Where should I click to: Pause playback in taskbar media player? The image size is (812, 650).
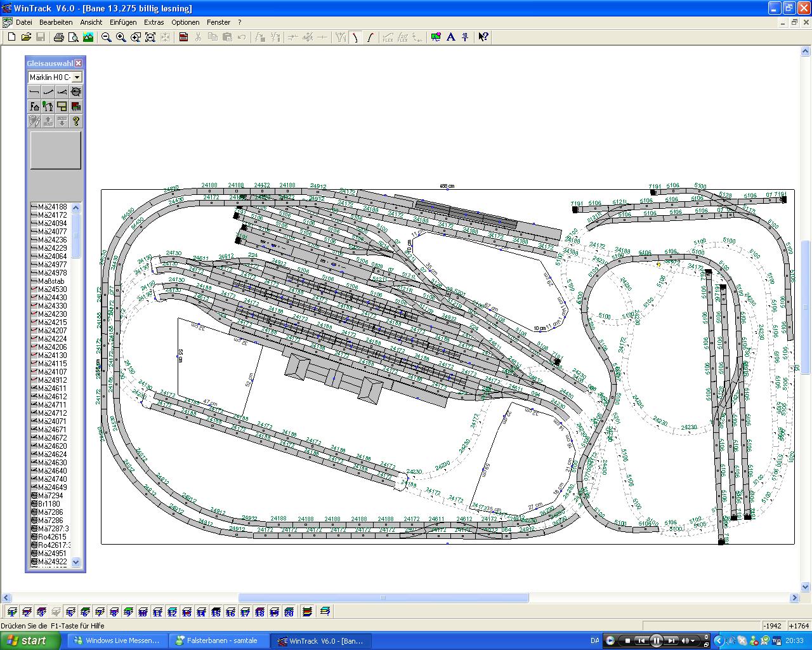click(657, 640)
